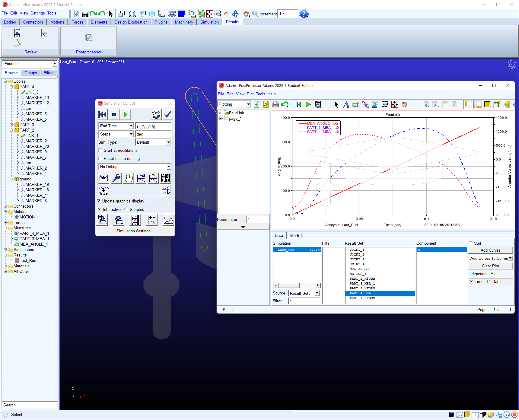Click the Clear Plot button
Screen dimensions: 519x420
pos(490,266)
